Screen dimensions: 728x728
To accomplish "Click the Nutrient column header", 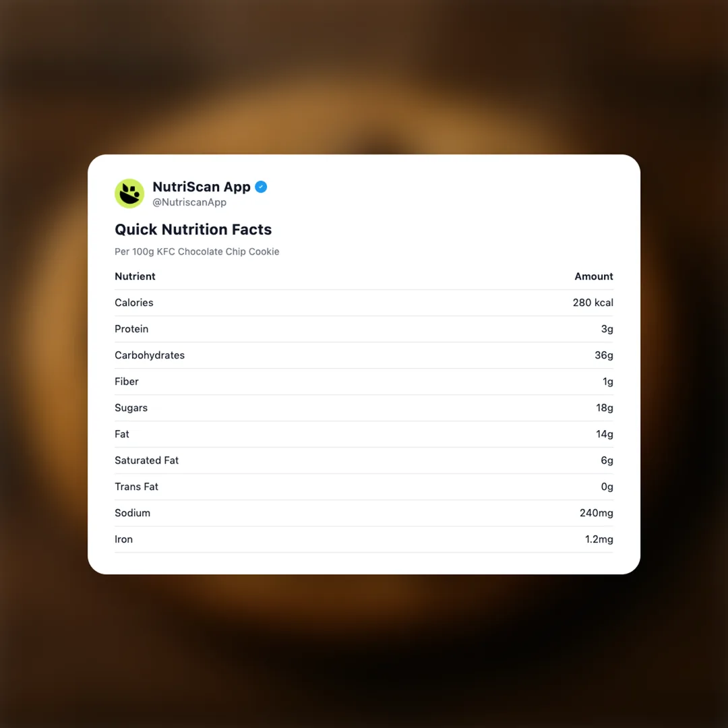I will [135, 276].
